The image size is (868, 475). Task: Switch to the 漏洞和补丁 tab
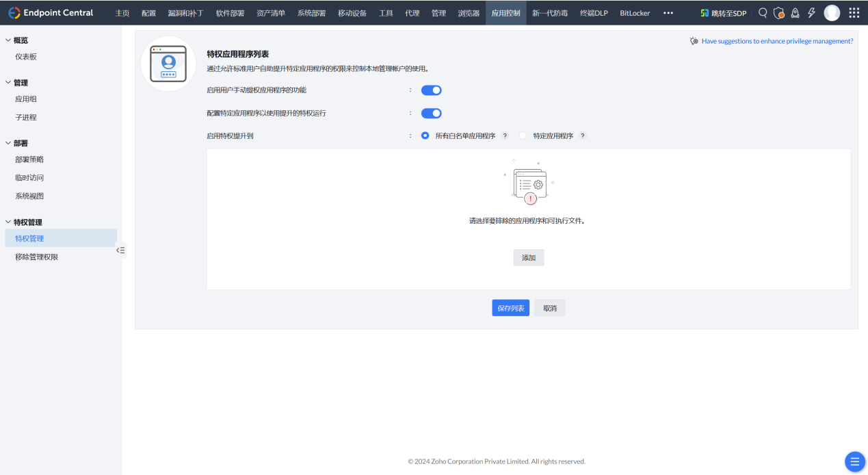185,13
